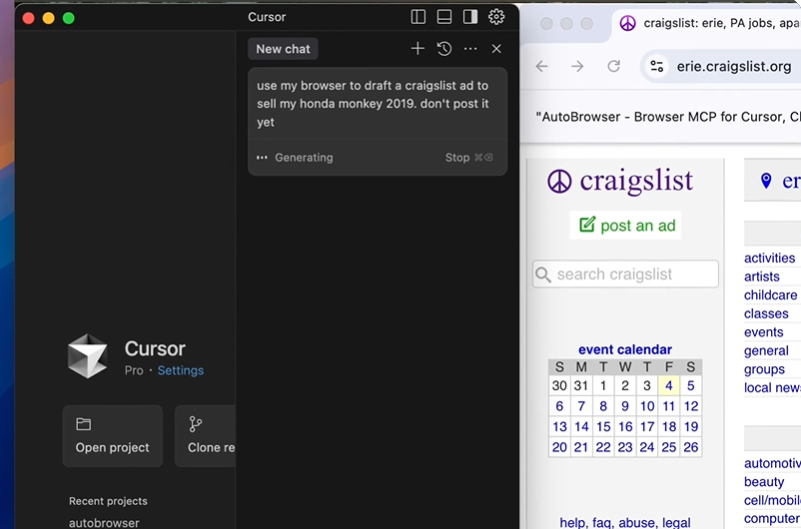Reload the craigslist page
The width and height of the screenshot is (801, 529).
point(614,66)
